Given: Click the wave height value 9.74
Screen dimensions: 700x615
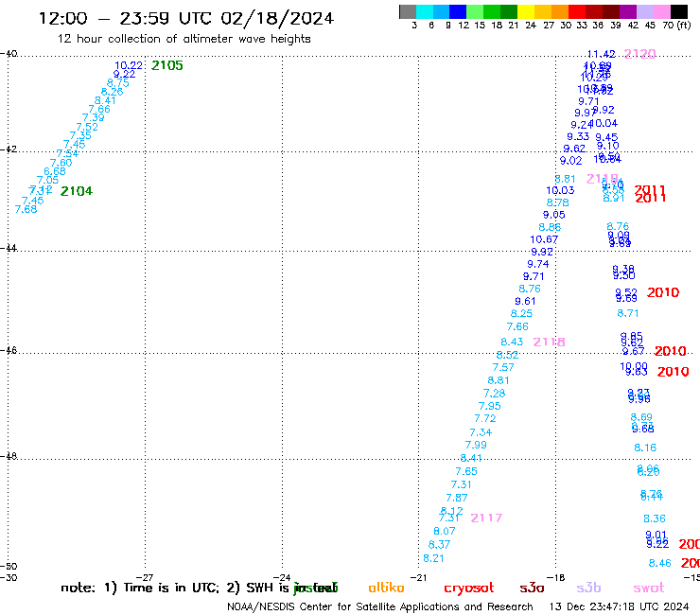Looking at the screenshot, I should click(538, 264).
